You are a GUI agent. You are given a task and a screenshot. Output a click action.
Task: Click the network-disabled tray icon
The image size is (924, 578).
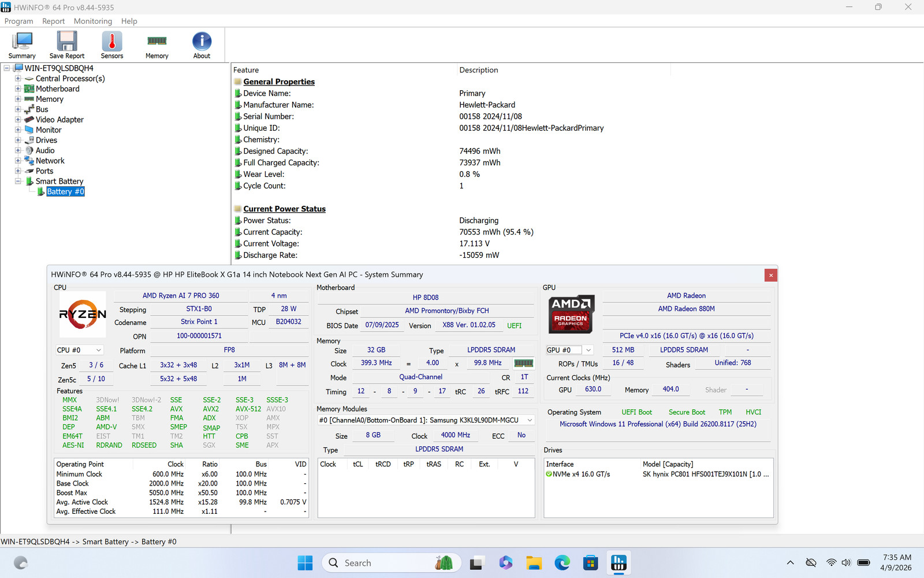[x=811, y=563]
